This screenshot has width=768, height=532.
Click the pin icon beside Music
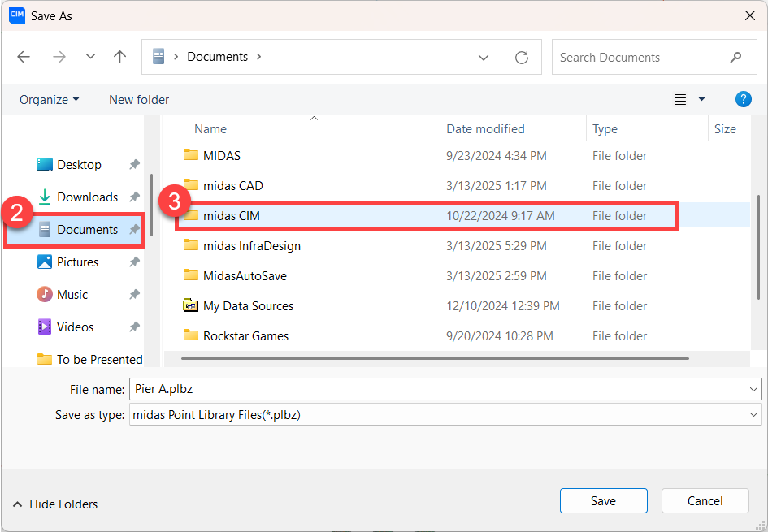point(134,295)
